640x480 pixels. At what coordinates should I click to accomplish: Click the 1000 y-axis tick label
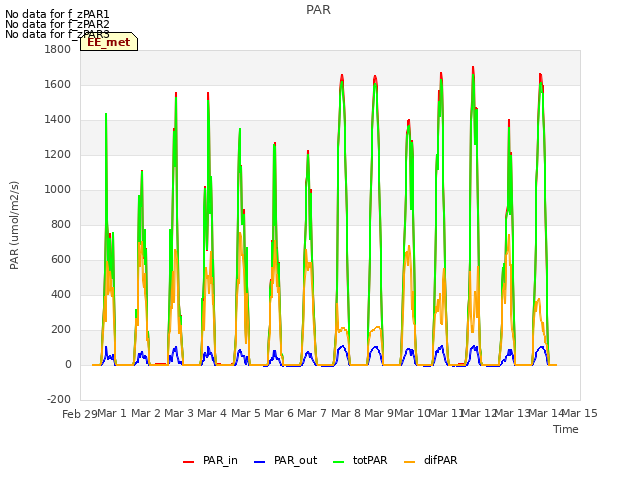[58, 189]
